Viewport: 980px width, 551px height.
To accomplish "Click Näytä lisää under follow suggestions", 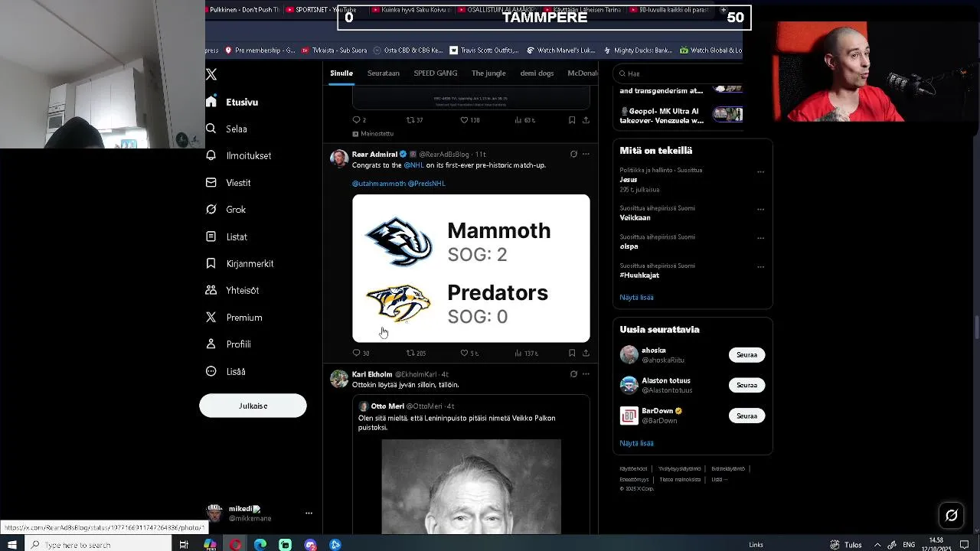I will point(636,443).
